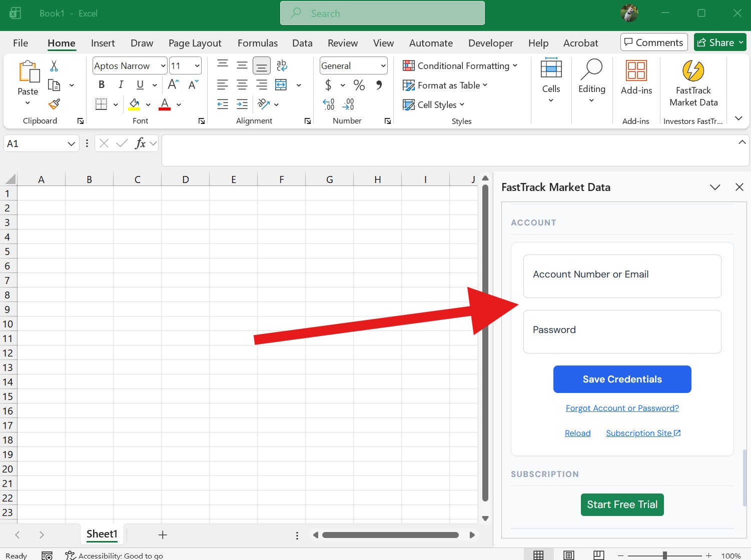Screen dimensions: 751x560
Task: Click the Decrease Font Size icon
Action: 194,84
